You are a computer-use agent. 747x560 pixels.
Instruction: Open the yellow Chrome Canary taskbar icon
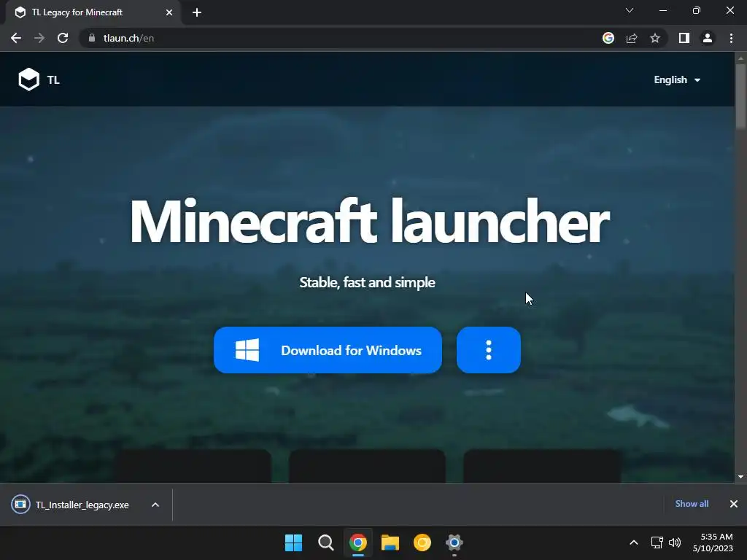[x=422, y=542]
